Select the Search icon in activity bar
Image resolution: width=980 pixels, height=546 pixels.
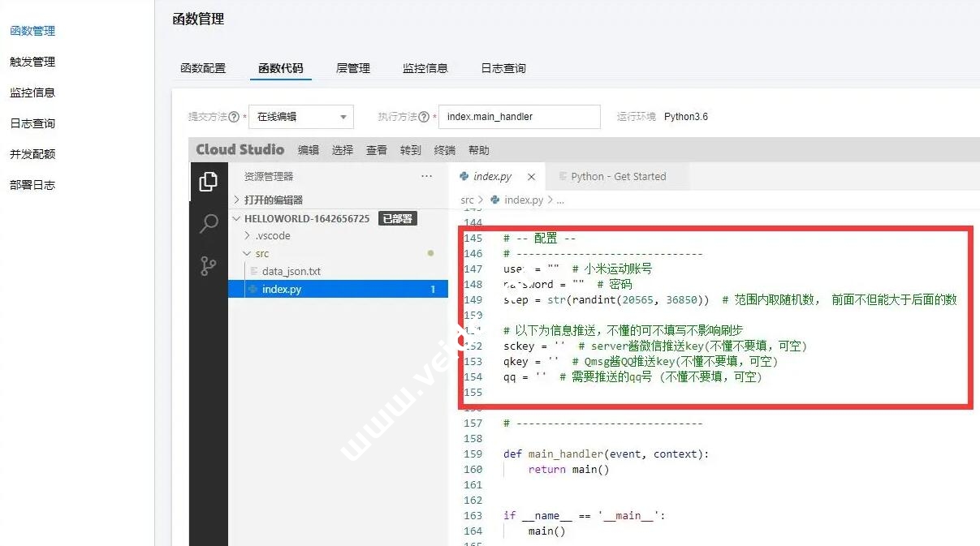209,223
